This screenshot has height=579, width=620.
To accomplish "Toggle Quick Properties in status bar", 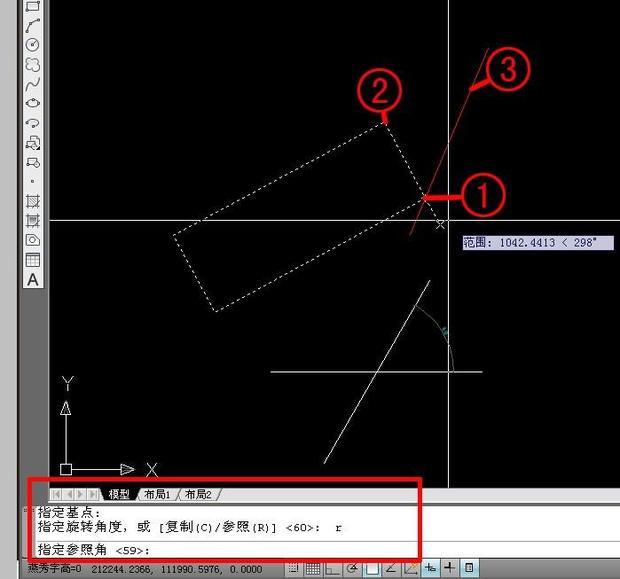I will pos(469,569).
